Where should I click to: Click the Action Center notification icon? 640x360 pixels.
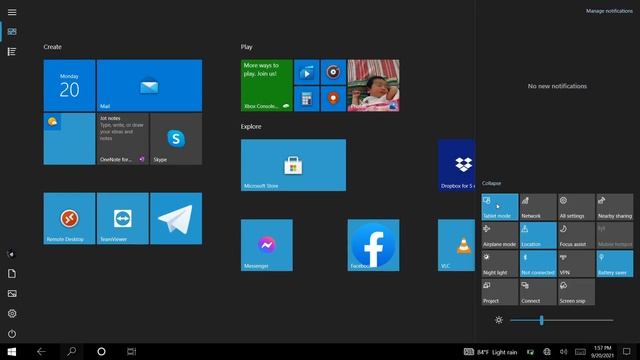pos(627,351)
